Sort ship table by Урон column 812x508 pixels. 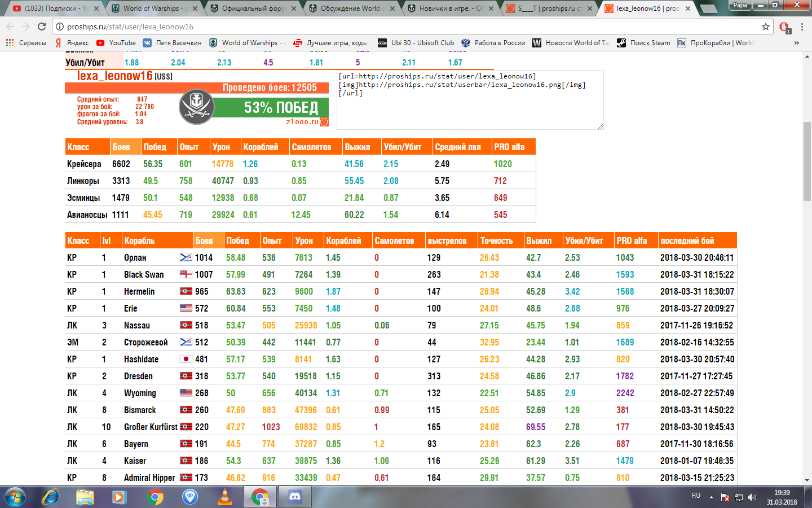click(x=308, y=240)
